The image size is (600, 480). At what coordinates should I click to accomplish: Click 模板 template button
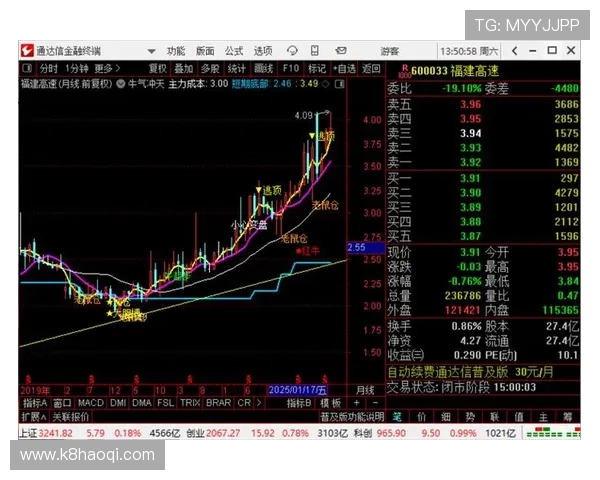(x=330, y=403)
